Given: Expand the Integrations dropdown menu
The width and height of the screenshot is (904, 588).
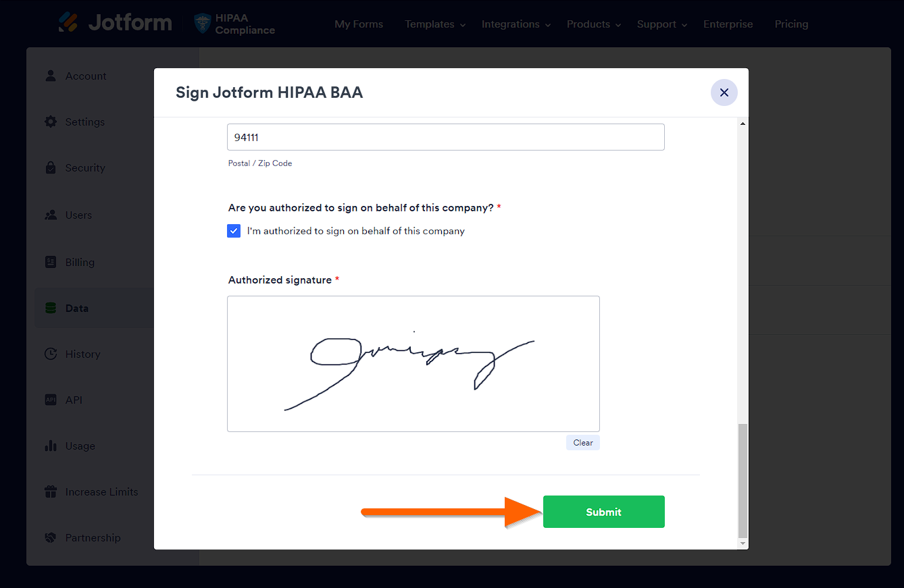Looking at the screenshot, I should coord(516,24).
